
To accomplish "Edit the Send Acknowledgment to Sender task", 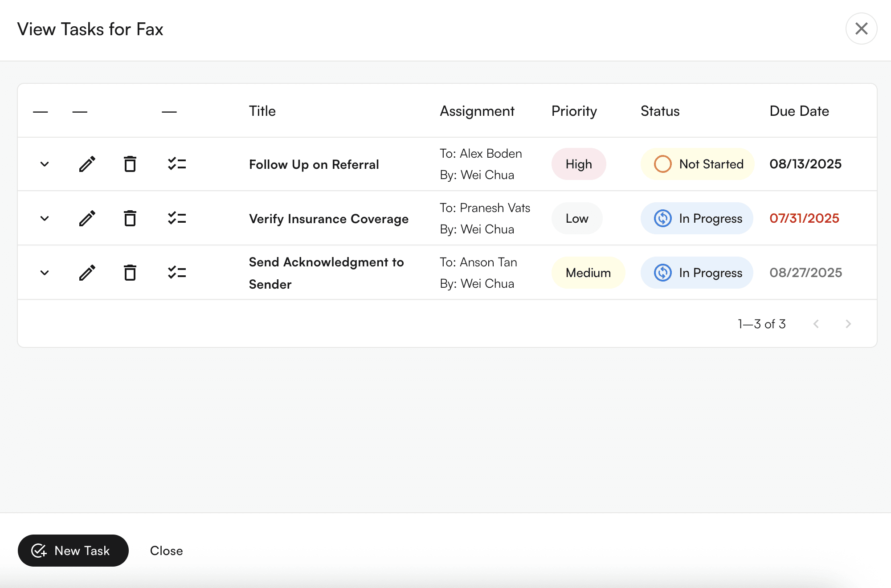I will [x=87, y=273].
